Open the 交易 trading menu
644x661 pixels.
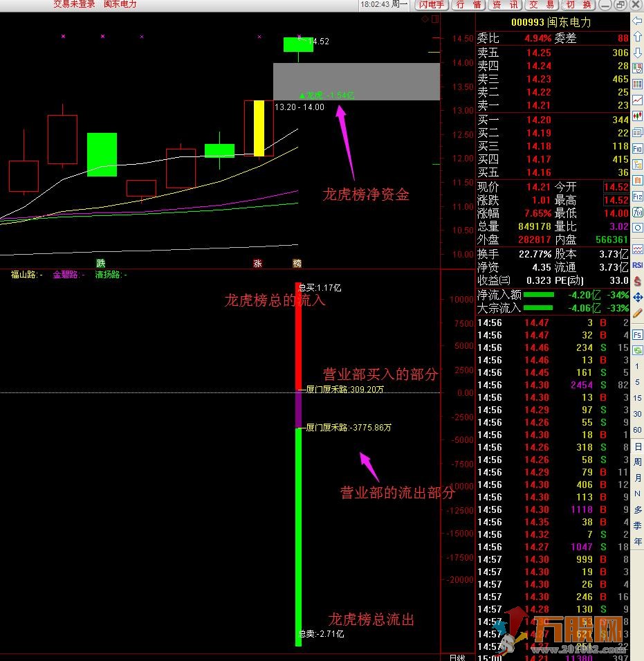542,5
